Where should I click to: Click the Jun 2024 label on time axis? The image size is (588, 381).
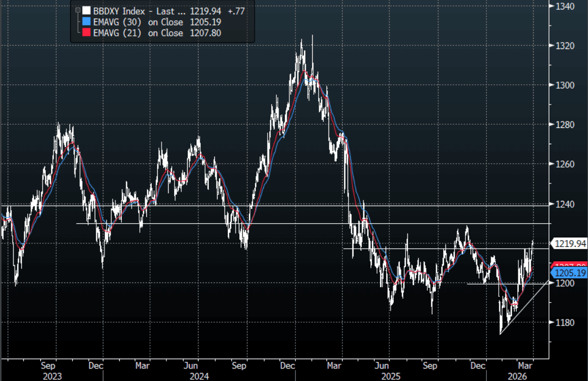(190, 365)
